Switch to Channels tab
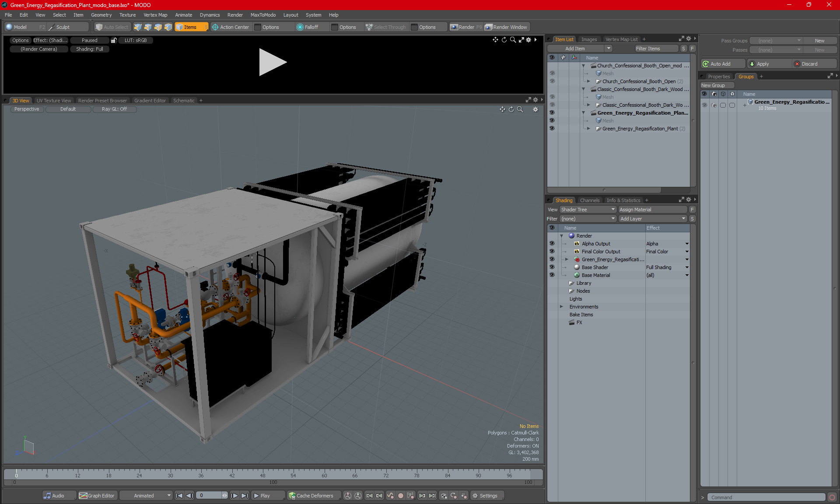The height and width of the screenshot is (504, 840). pyautogui.click(x=590, y=200)
